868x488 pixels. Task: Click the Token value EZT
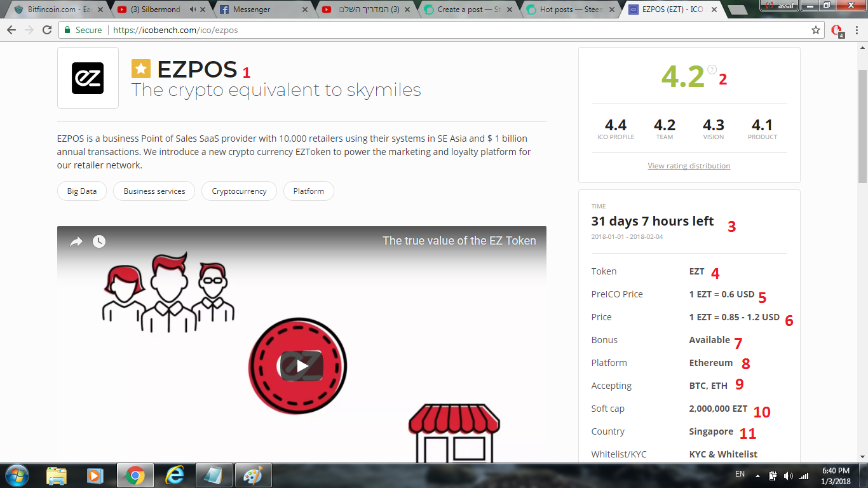pyautogui.click(x=697, y=271)
